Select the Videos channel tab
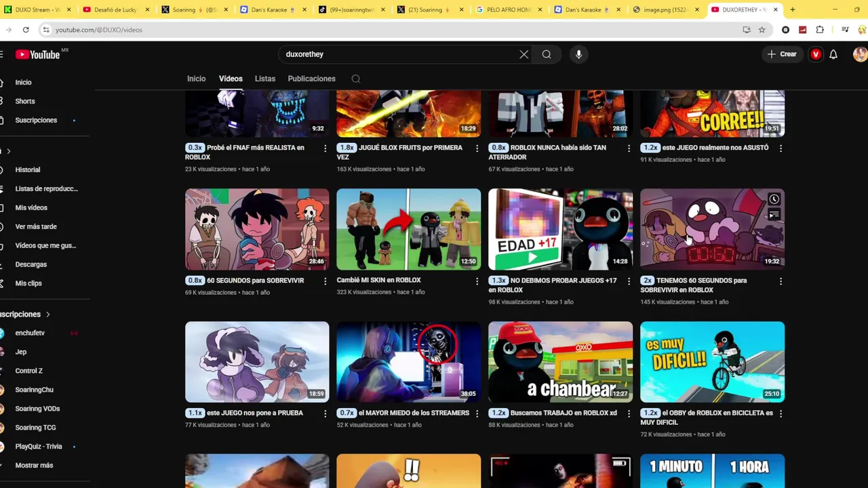 click(x=231, y=79)
